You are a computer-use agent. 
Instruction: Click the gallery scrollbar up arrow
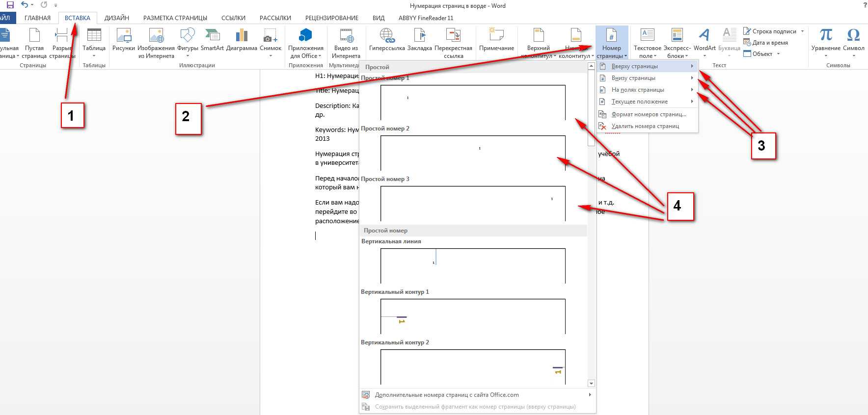(591, 66)
